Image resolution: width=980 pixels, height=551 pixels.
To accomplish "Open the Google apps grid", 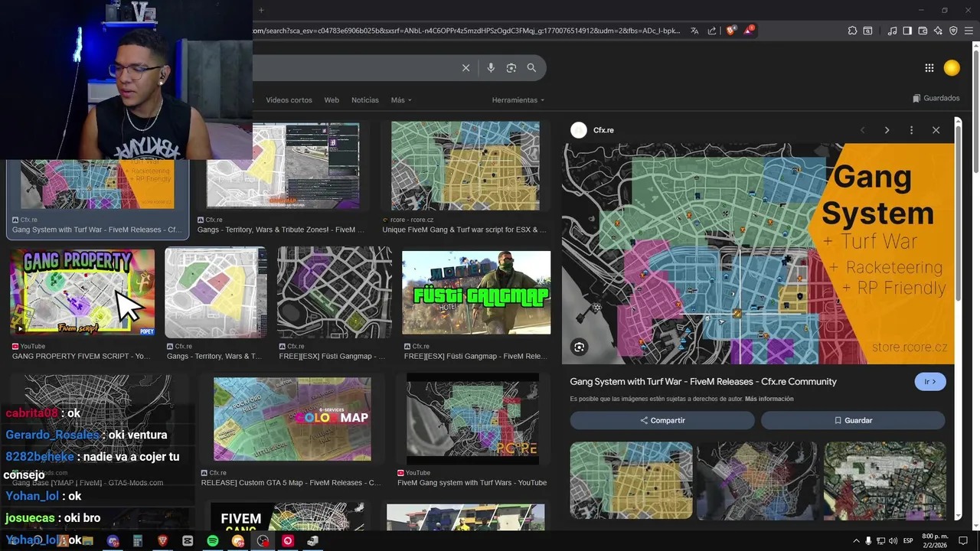I will [x=929, y=68].
